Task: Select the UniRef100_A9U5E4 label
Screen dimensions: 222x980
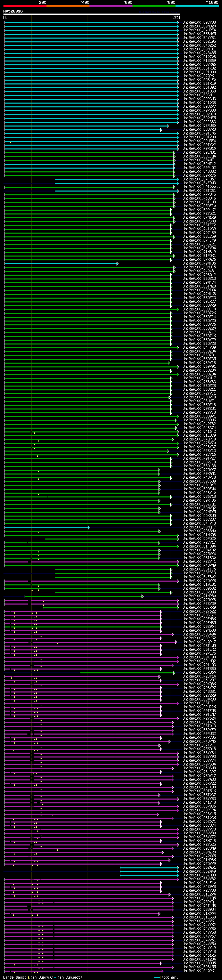Action: [x=199, y=141]
